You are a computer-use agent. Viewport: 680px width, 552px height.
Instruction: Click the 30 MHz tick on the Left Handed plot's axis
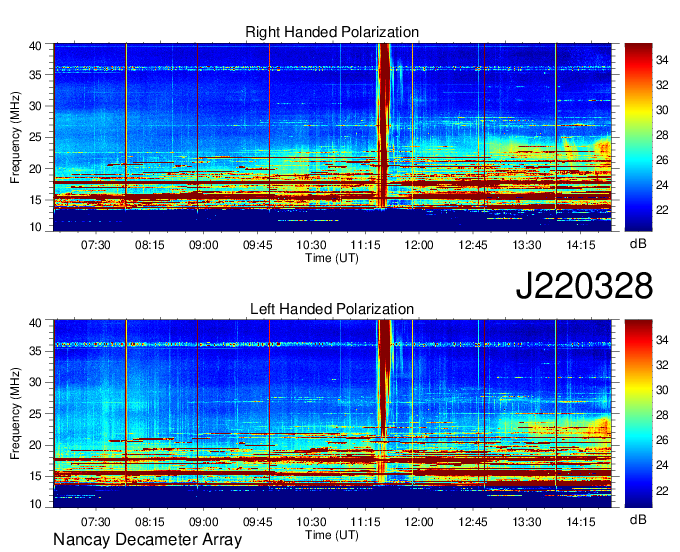point(35,382)
